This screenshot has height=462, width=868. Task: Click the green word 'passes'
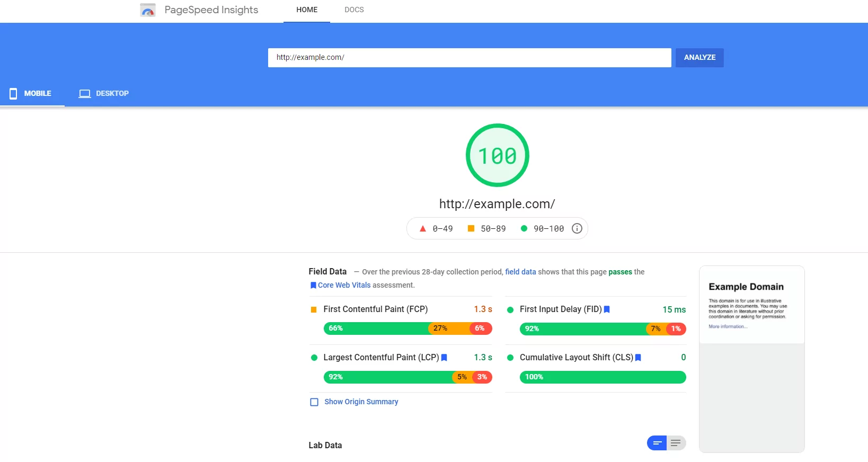pyautogui.click(x=620, y=272)
